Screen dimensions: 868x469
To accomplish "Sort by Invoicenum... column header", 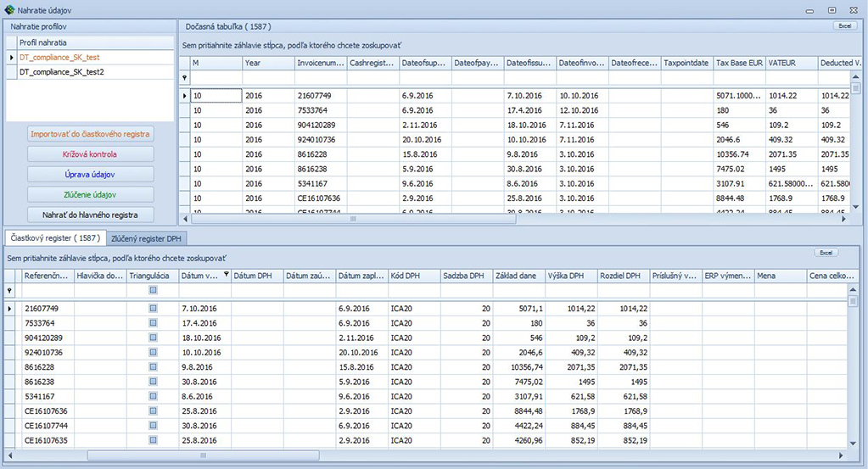I will point(321,63).
